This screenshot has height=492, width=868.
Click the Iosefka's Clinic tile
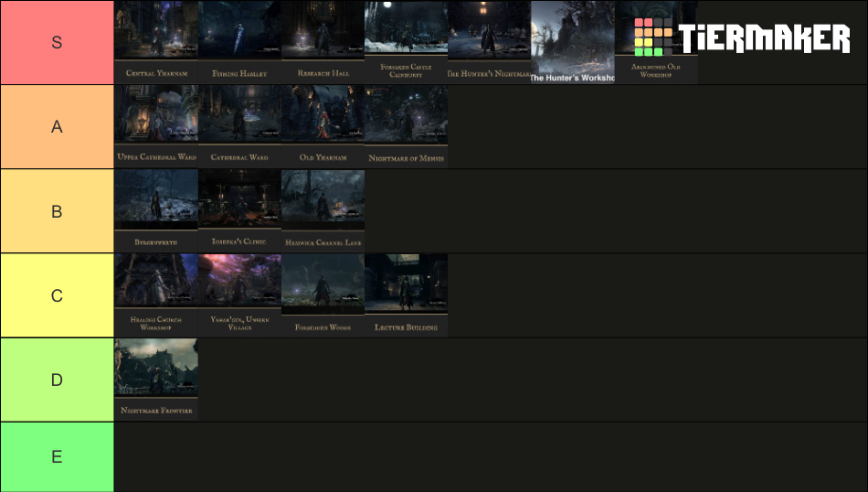tap(239, 211)
